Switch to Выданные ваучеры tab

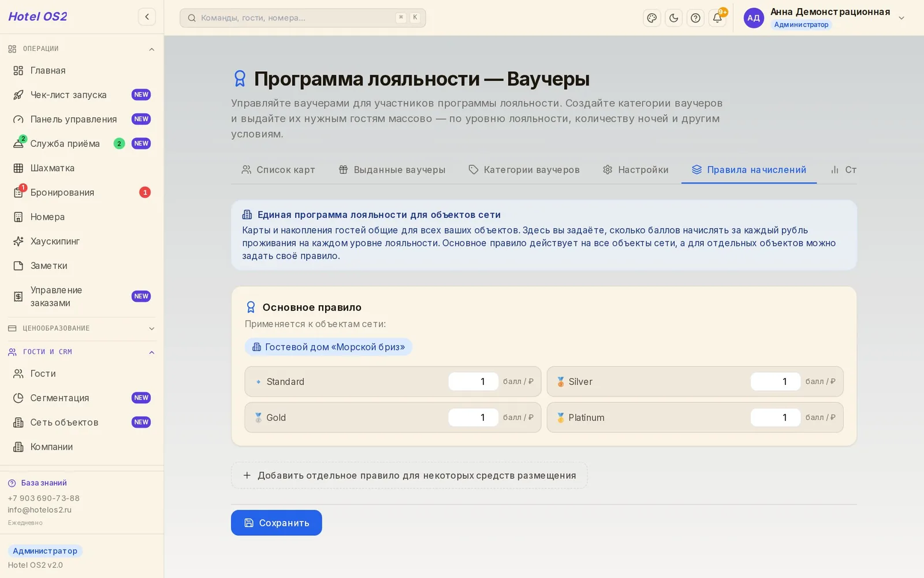pos(392,169)
